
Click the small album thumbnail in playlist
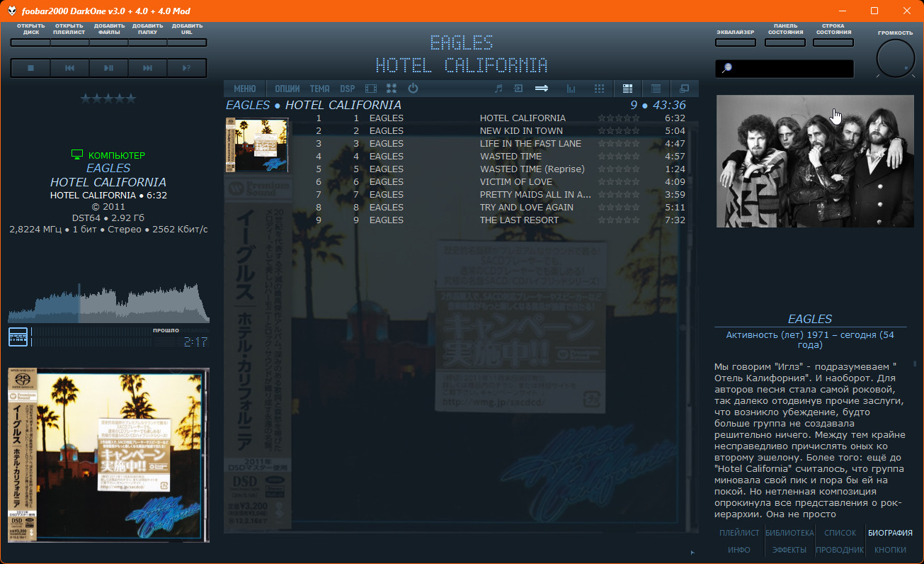tap(256, 145)
